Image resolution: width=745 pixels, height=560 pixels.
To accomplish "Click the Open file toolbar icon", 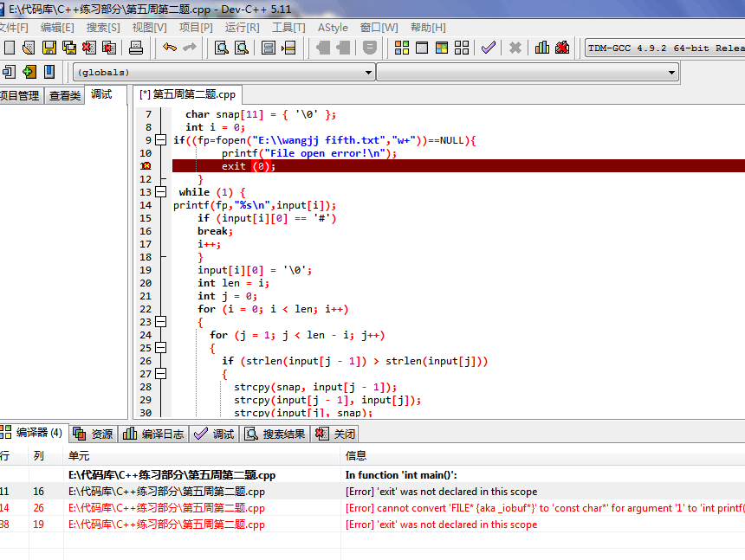I will tap(29, 48).
